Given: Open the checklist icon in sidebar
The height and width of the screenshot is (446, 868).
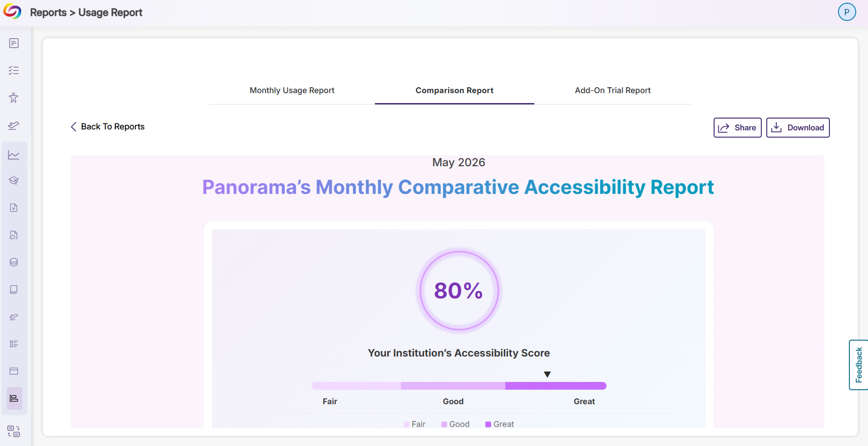Looking at the screenshot, I should tap(14, 70).
